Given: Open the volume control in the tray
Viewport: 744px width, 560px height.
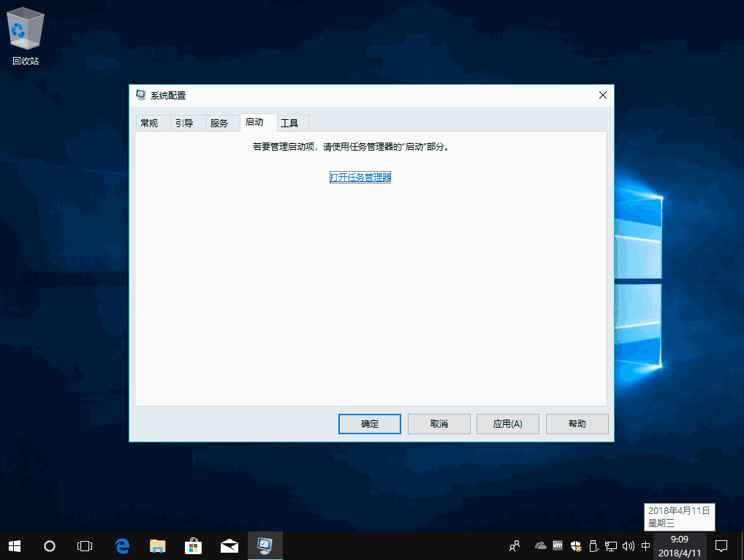Looking at the screenshot, I should point(628,545).
